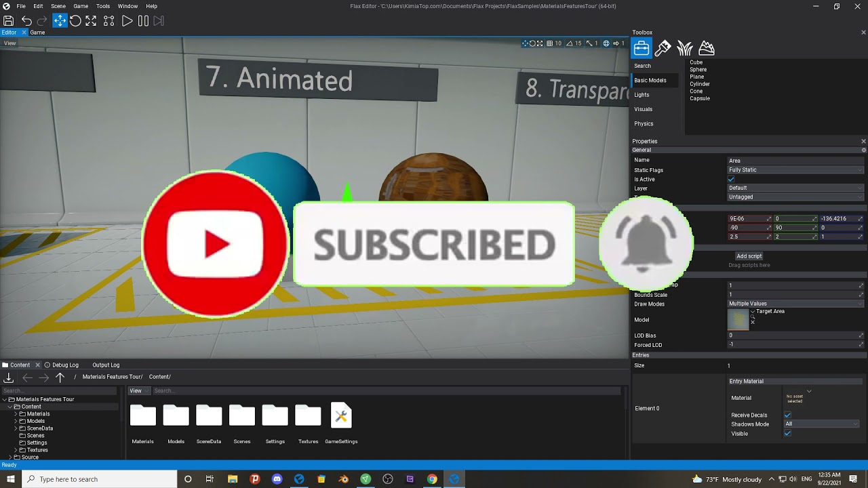Click the Pause game button
This screenshot has height=488, width=868.
click(x=143, y=21)
